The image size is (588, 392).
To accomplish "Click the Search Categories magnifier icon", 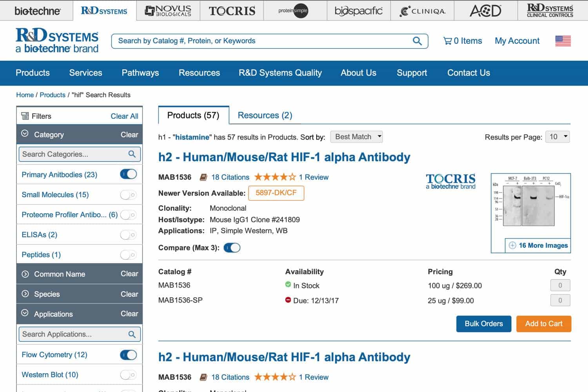I will pyautogui.click(x=132, y=154).
